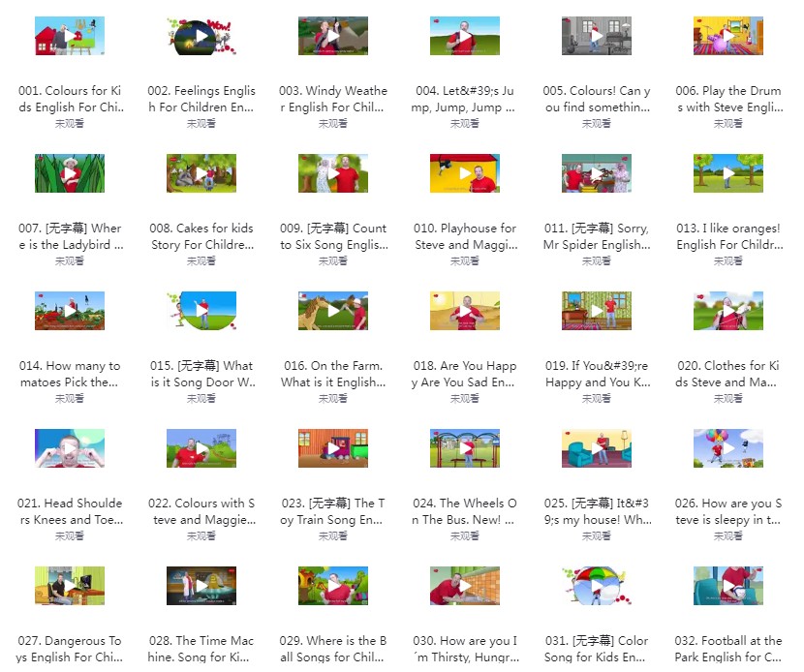Play video 019 If You're Happy thumbnail
804x672 pixels.
[597, 311]
